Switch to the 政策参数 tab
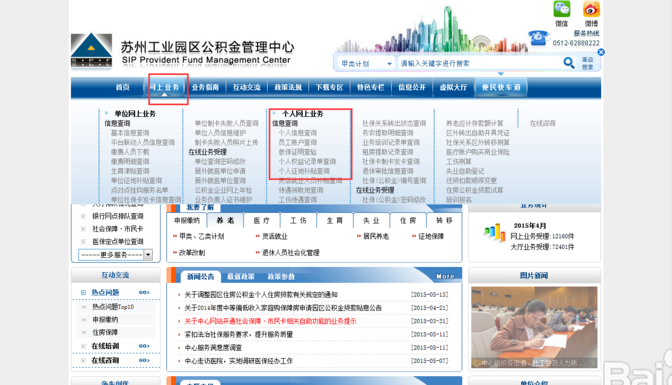Image resolution: width=672 pixels, height=385 pixels. coord(281,277)
